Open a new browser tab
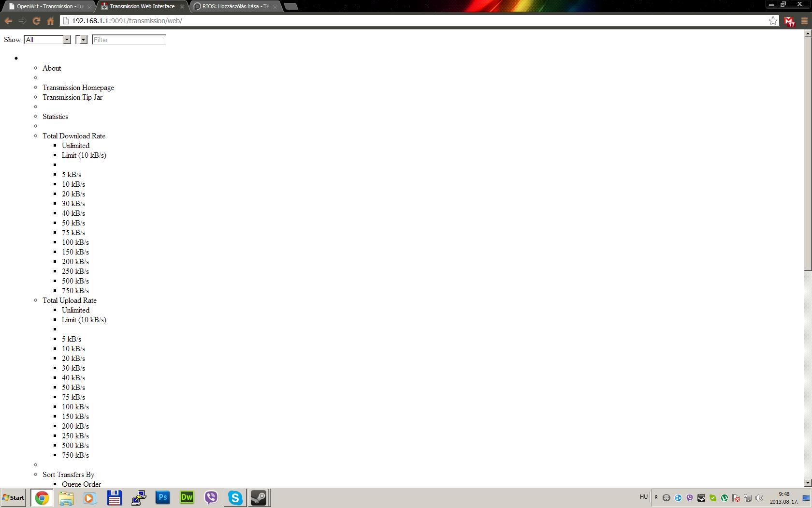812x508 pixels. [291, 6]
